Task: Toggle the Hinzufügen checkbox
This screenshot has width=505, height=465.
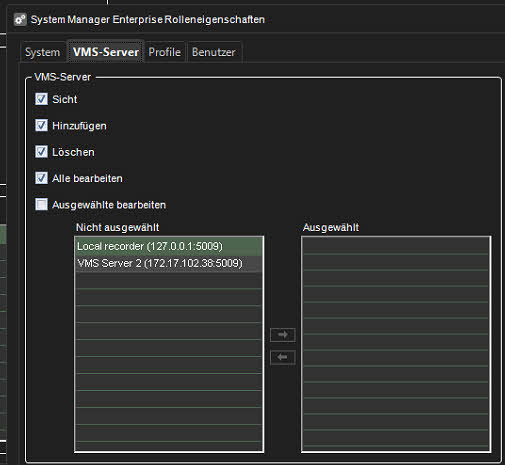Action: point(42,125)
